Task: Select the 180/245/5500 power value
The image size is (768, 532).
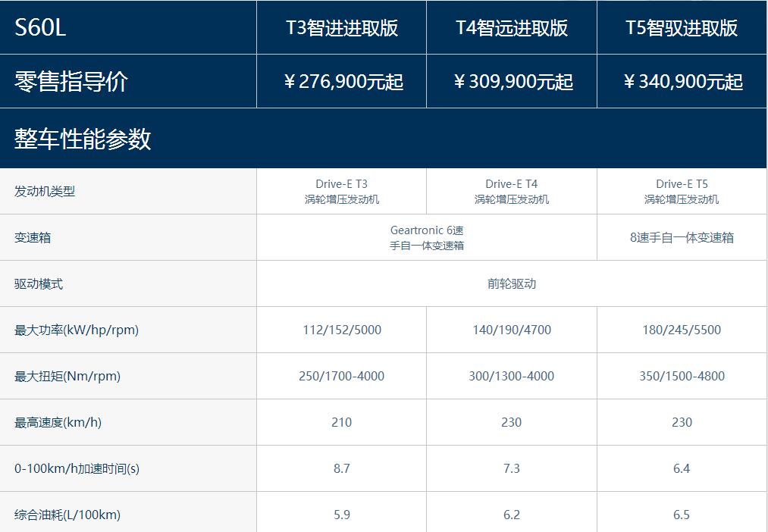Action: pyautogui.click(x=682, y=330)
